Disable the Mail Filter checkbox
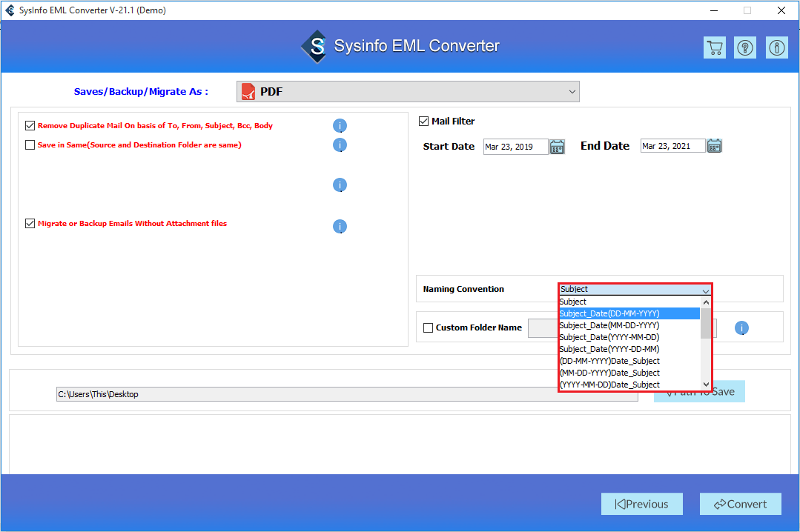Viewport: 800px width, 532px height. tap(423, 121)
